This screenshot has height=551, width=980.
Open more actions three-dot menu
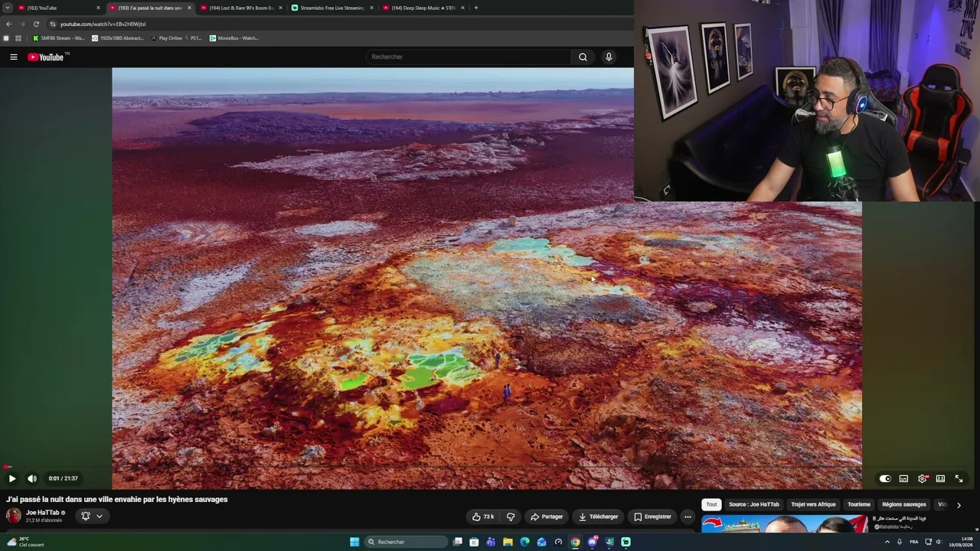click(688, 517)
